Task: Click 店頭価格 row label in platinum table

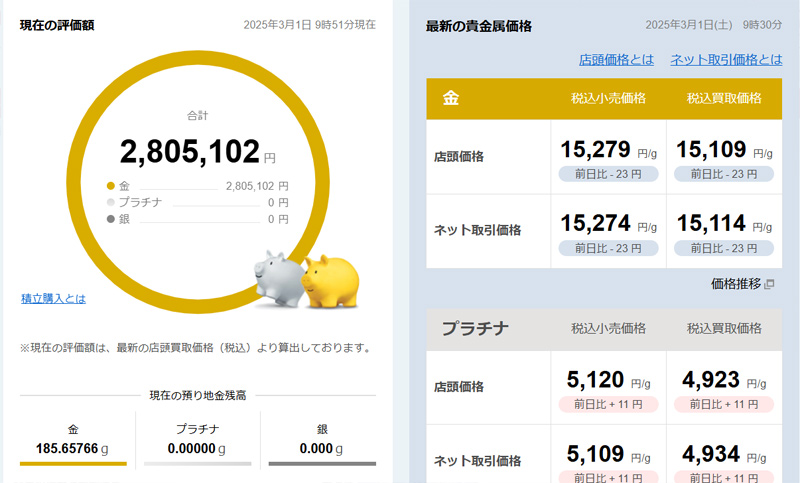Action: 459,387
